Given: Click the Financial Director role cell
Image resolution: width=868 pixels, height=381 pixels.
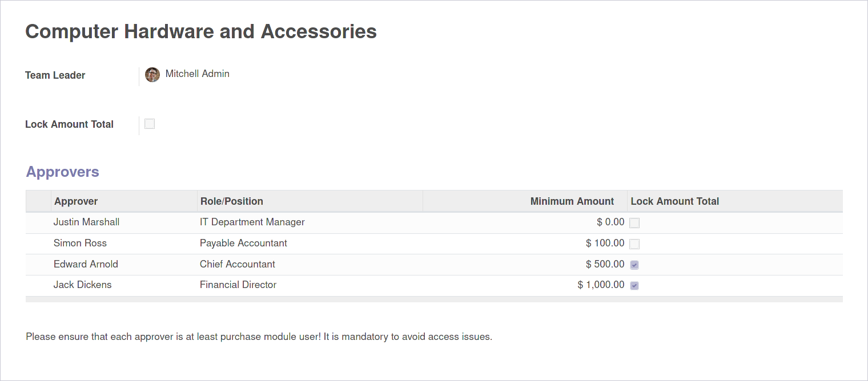Looking at the screenshot, I should 238,285.
